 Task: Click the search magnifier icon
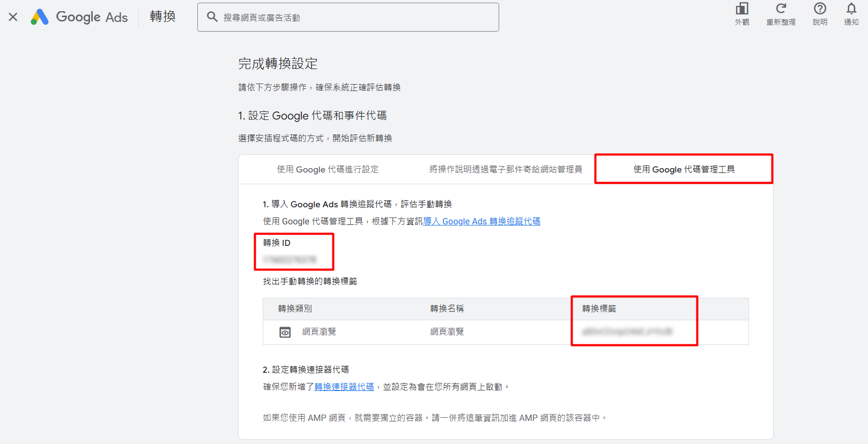(x=212, y=17)
